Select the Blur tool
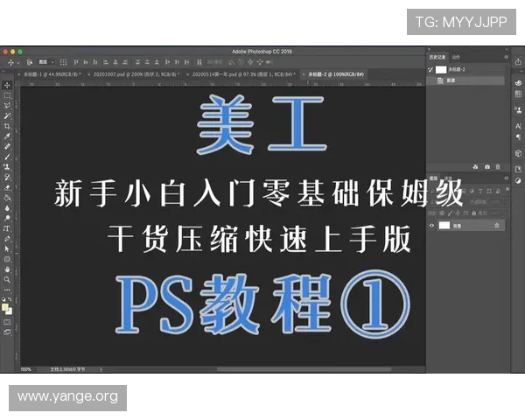Screen dimensions: 525x420 click(7, 208)
